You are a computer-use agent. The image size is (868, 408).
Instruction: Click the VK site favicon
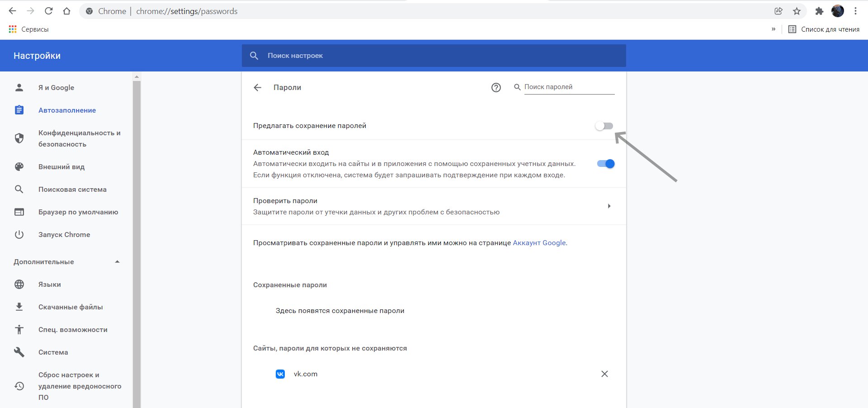point(280,374)
